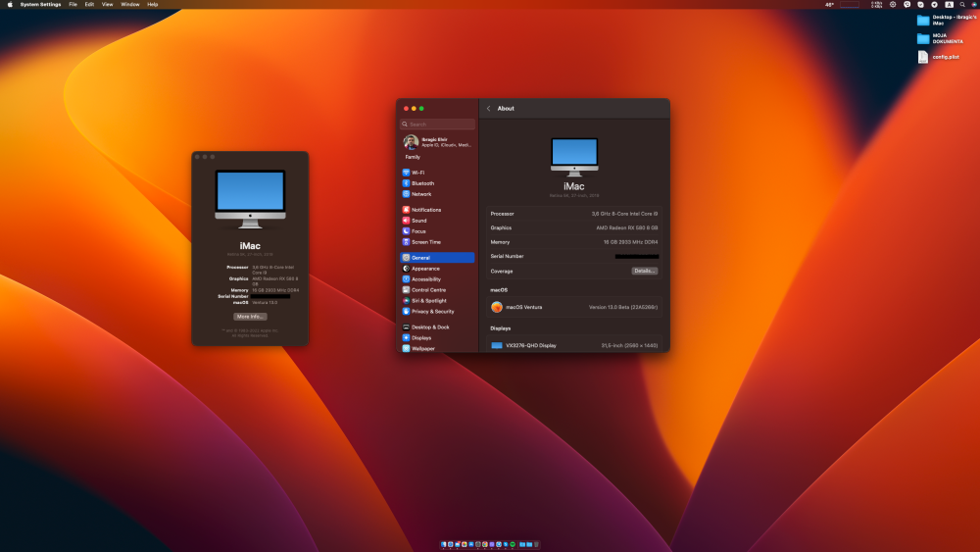Viewport: 980px width, 552px height.
Task: Open Spotlight search in the menu bar
Action: [x=962, y=4]
